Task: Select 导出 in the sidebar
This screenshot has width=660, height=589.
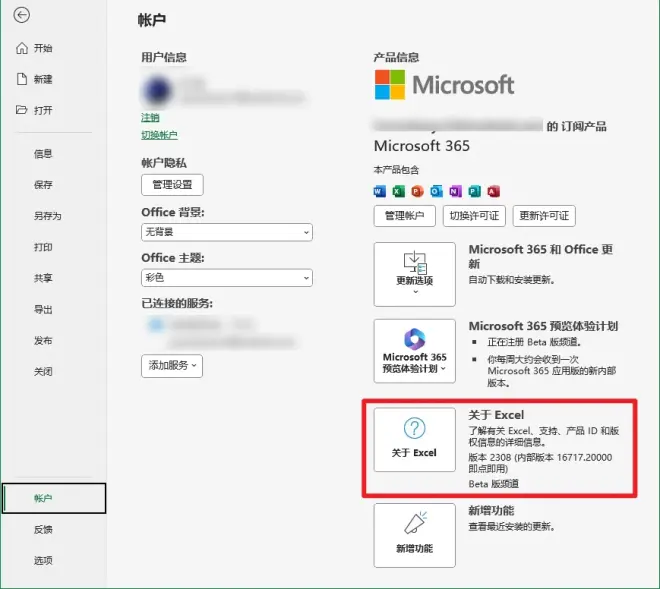Action: [43, 309]
